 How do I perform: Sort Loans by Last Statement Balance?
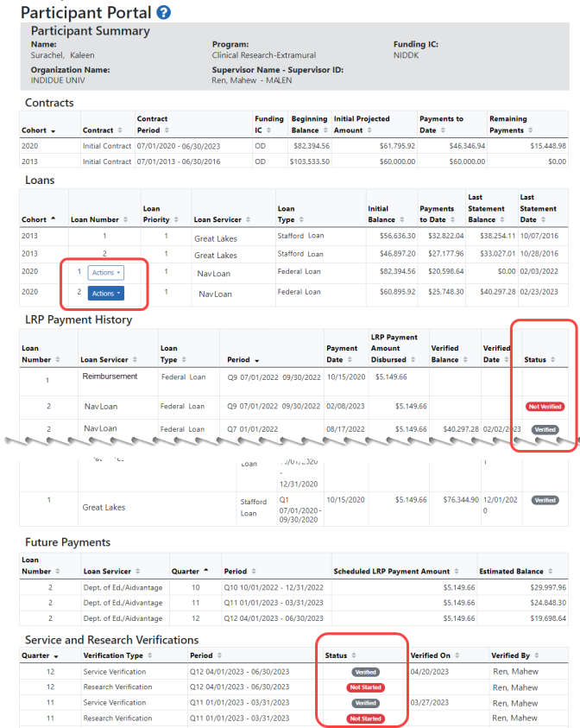[x=486, y=208]
